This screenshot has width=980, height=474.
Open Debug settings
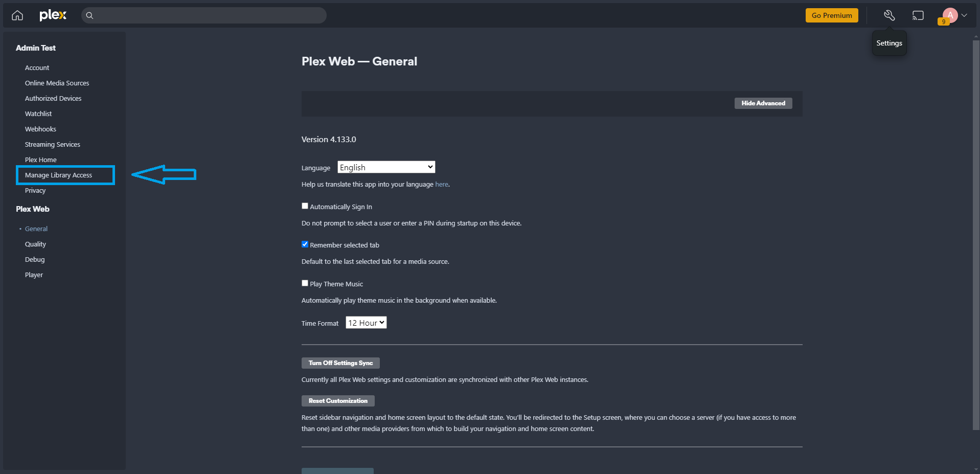tap(35, 260)
